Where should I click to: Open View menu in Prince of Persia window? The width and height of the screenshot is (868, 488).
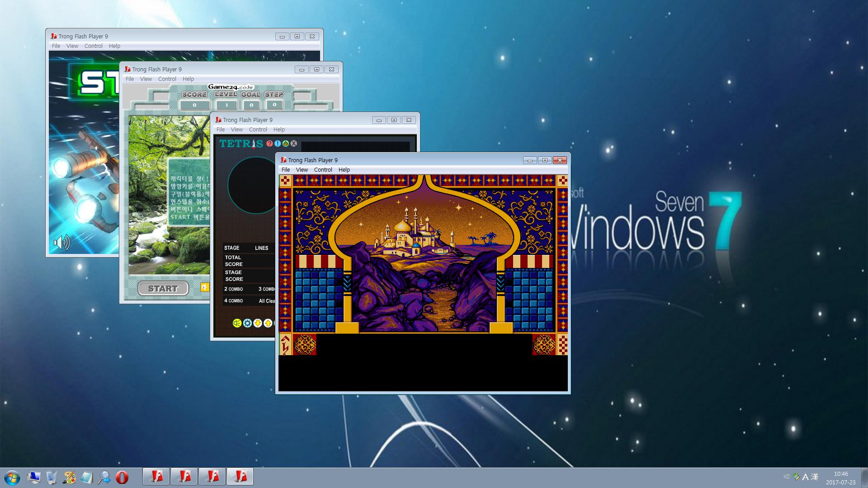click(302, 170)
